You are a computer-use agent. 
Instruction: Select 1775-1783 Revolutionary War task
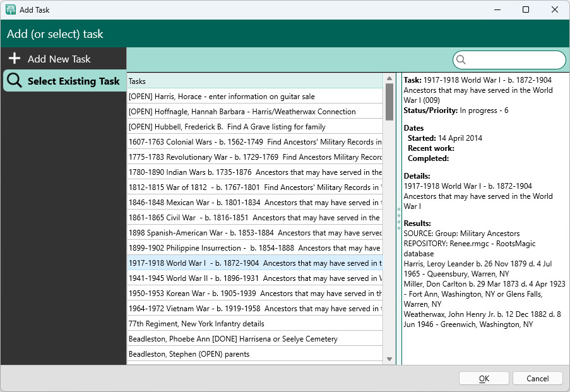[x=255, y=157]
